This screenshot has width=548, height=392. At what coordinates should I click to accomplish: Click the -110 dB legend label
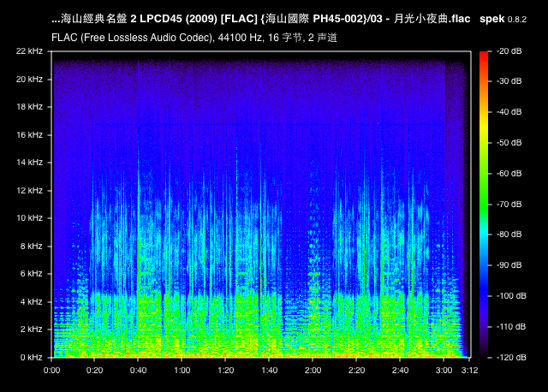(511, 327)
